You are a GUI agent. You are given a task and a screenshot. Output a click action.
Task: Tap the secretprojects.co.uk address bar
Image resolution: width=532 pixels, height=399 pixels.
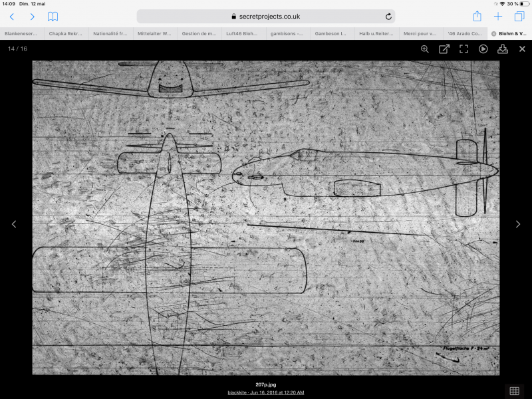pos(266,17)
